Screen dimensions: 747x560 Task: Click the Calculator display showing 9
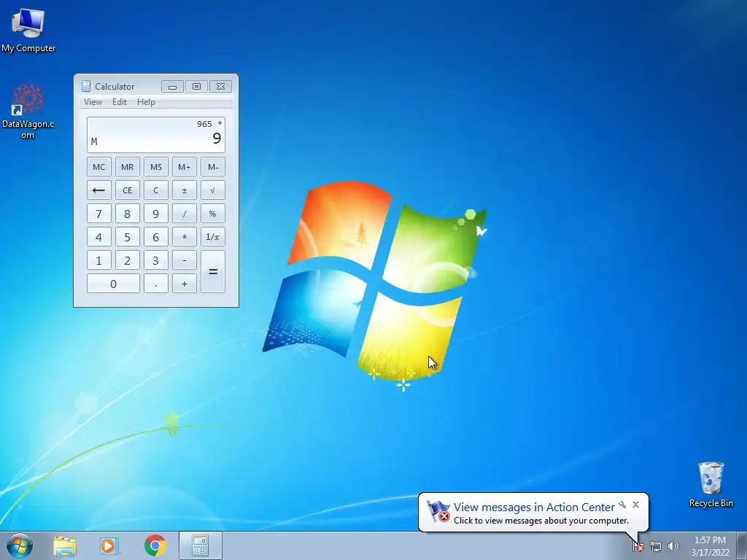coord(156,135)
